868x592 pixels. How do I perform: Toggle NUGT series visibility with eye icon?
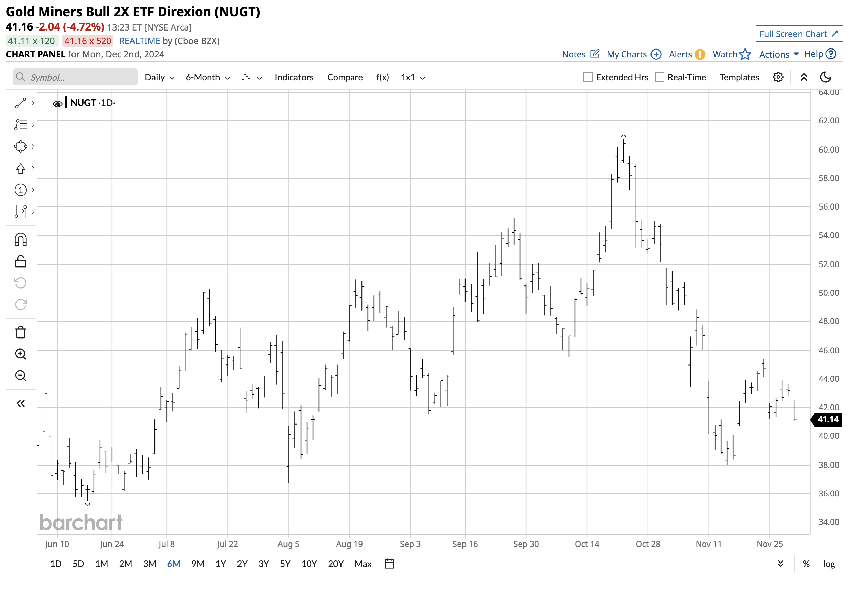coord(57,103)
